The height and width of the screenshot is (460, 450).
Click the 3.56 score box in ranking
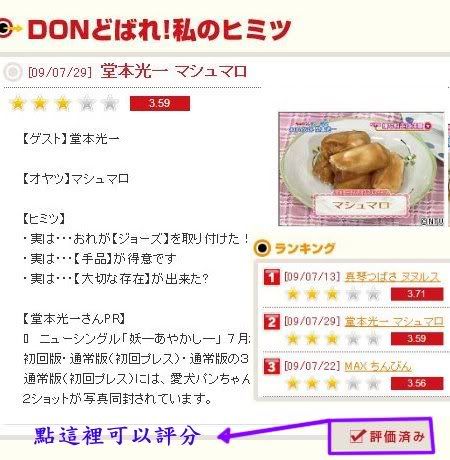tap(417, 383)
